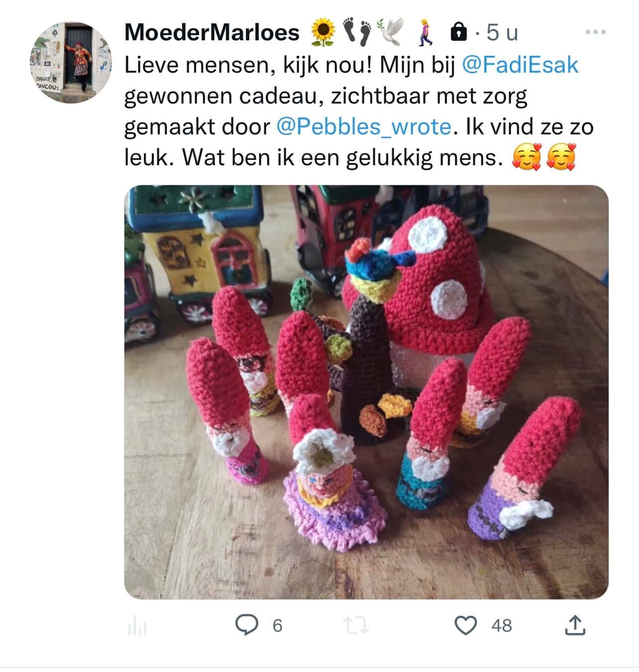Open the @Pebbles_wrote mention link

[x=364, y=127]
